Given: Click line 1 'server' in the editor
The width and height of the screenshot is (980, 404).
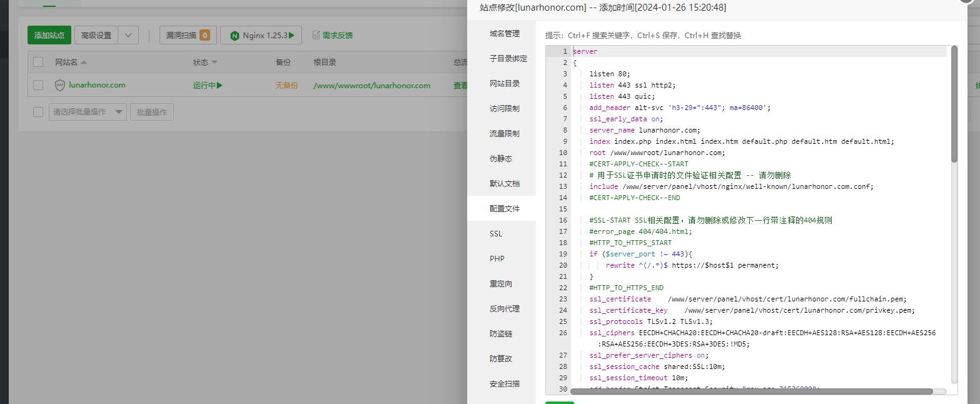Looking at the screenshot, I should [x=585, y=51].
